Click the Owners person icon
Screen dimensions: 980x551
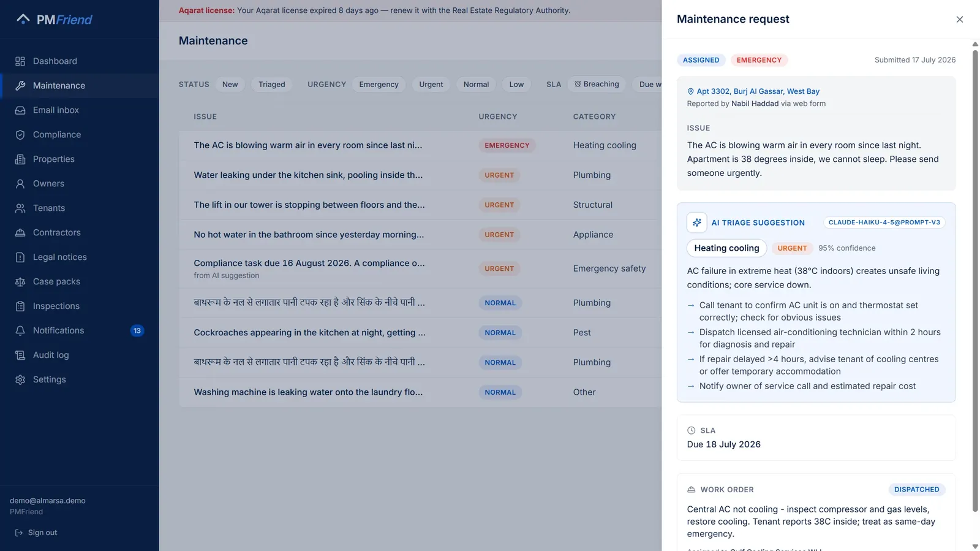pos(20,184)
